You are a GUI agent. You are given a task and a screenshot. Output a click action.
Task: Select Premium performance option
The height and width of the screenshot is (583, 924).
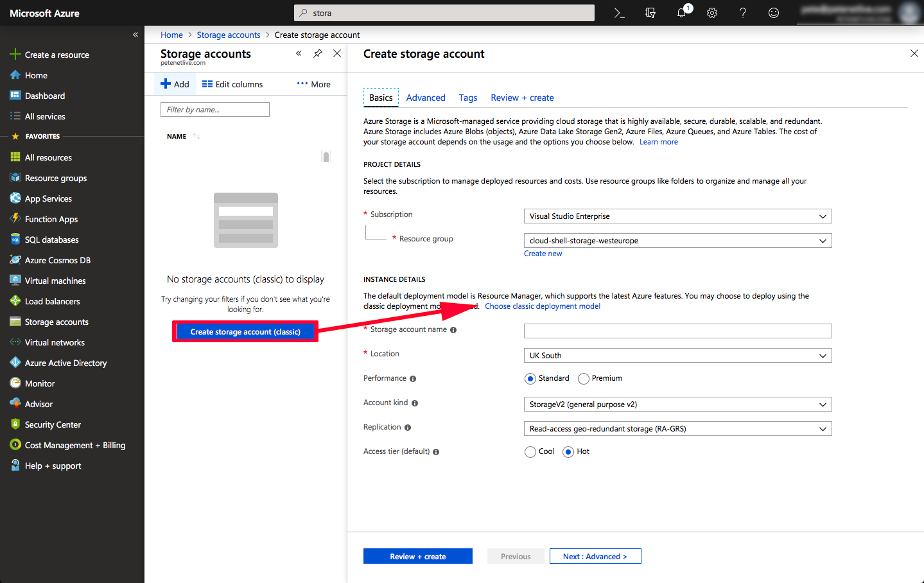pyautogui.click(x=584, y=379)
